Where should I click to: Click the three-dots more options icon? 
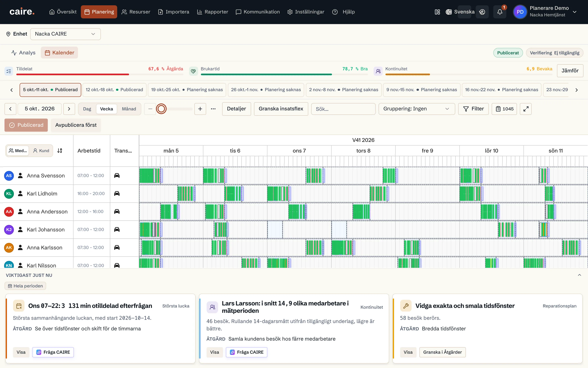pos(213,109)
